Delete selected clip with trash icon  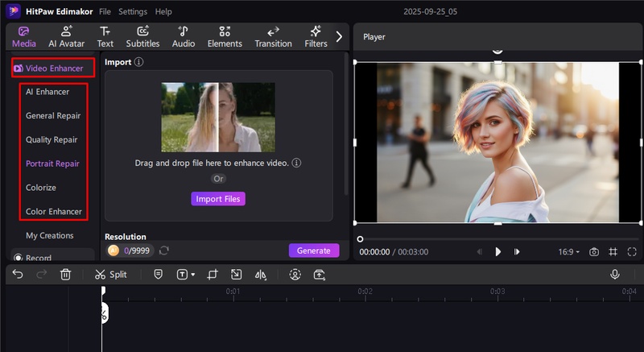click(66, 275)
